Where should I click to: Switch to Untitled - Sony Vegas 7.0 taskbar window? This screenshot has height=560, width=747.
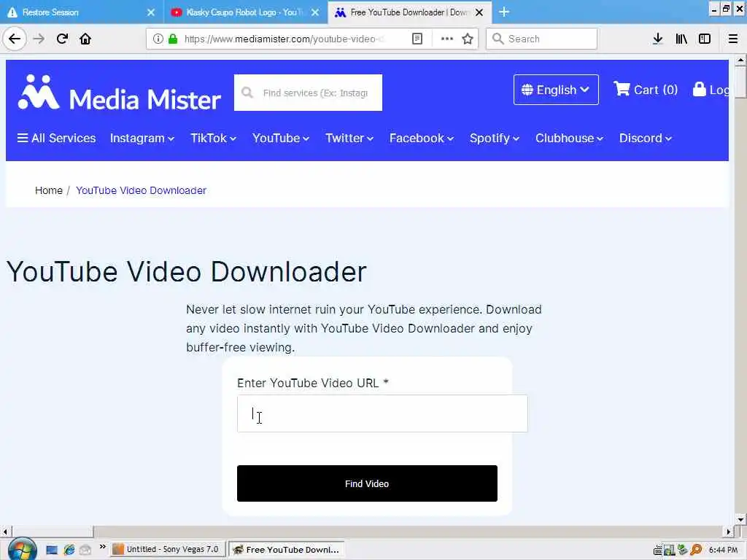[x=167, y=550]
